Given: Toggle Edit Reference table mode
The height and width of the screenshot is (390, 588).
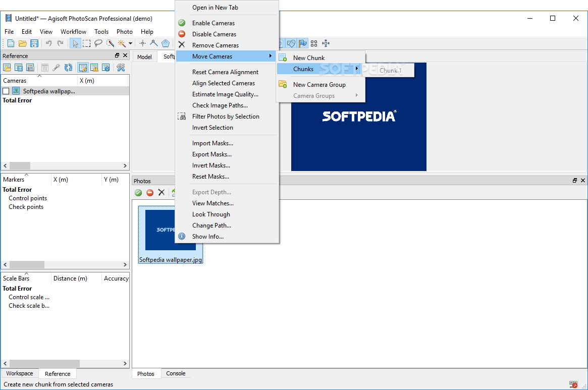Looking at the screenshot, I should pos(83,68).
